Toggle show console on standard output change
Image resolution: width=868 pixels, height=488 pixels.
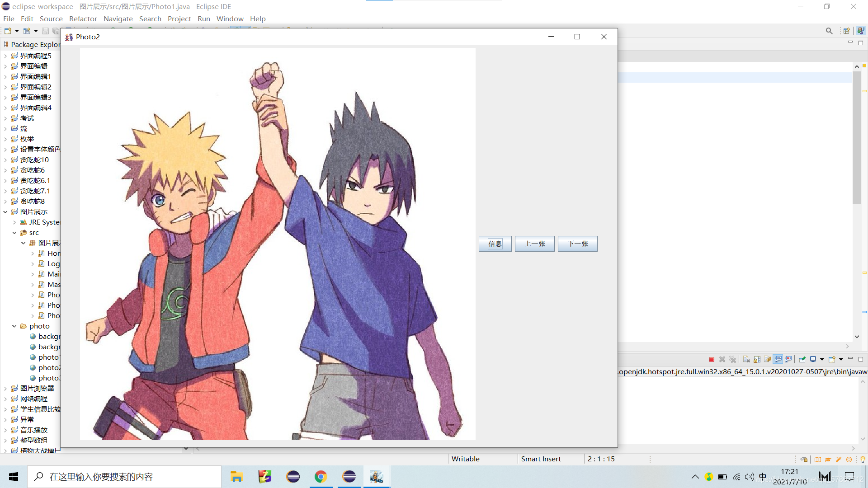pyautogui.click(x=778, y=359)
